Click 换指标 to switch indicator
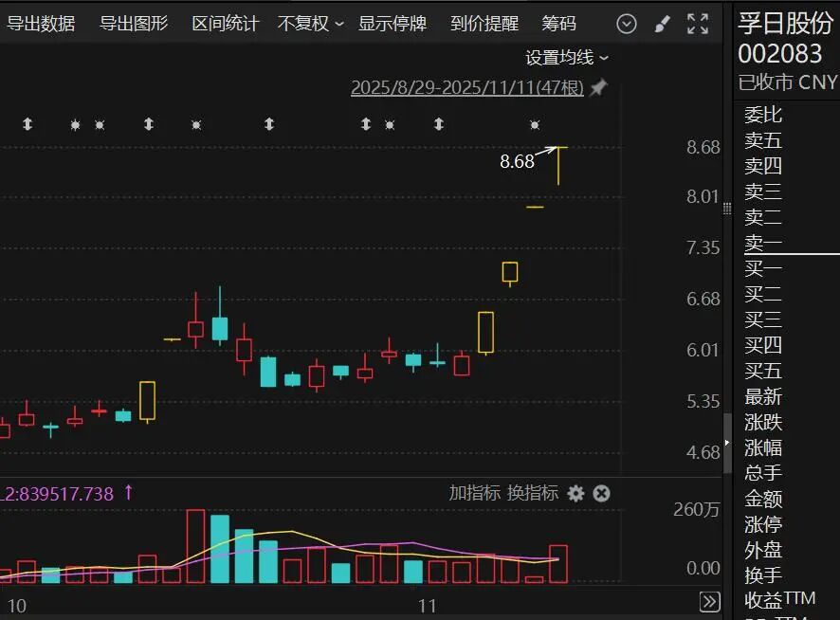 click(533, 493)
